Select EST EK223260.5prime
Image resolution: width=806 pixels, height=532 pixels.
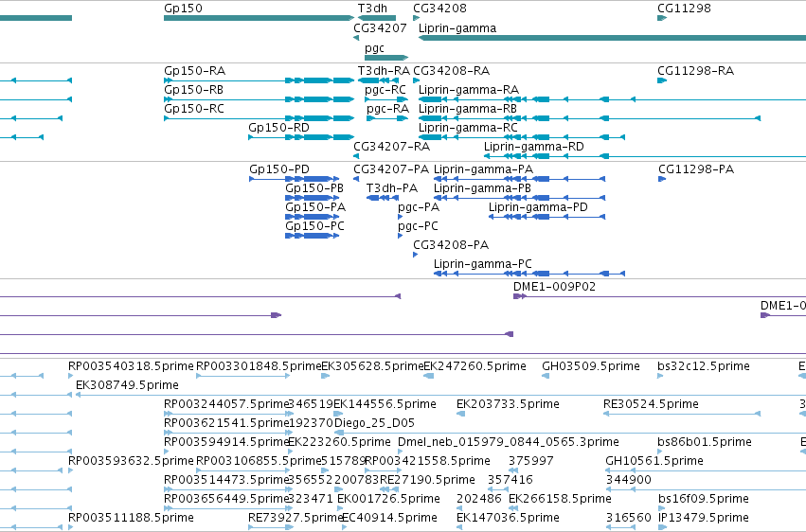[x=290, y=452]
